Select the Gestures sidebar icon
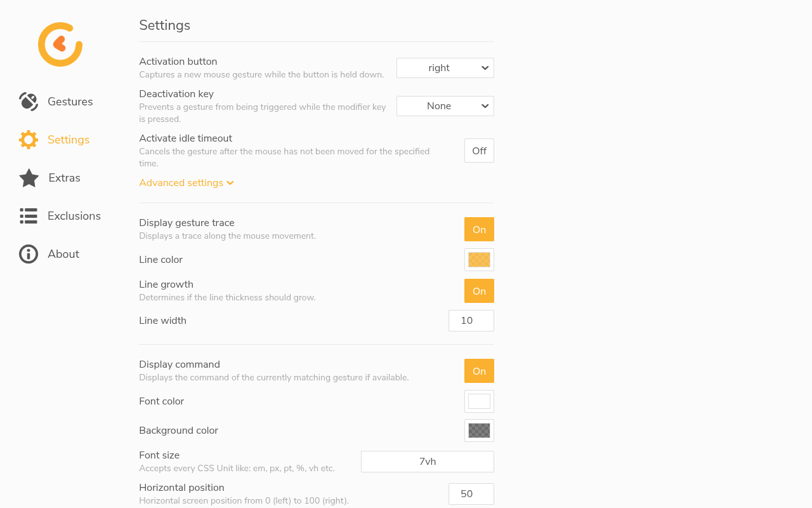This screenshot has width=812, height=508. tap(29, 102)
